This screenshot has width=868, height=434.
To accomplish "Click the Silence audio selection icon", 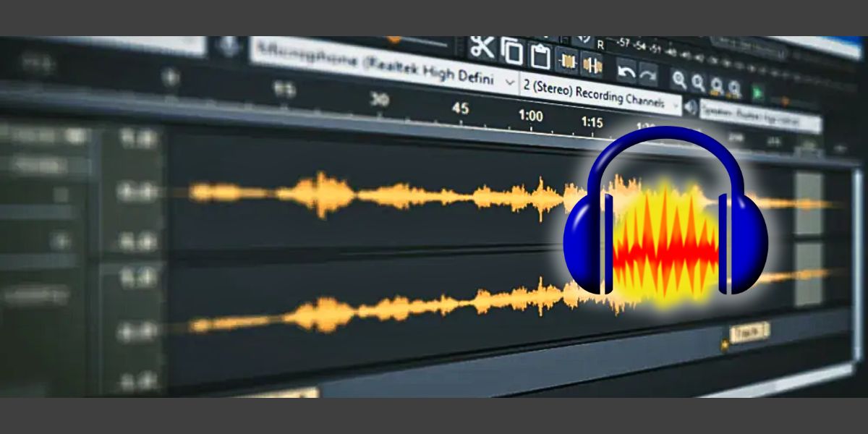I will [x=592, y=65].
